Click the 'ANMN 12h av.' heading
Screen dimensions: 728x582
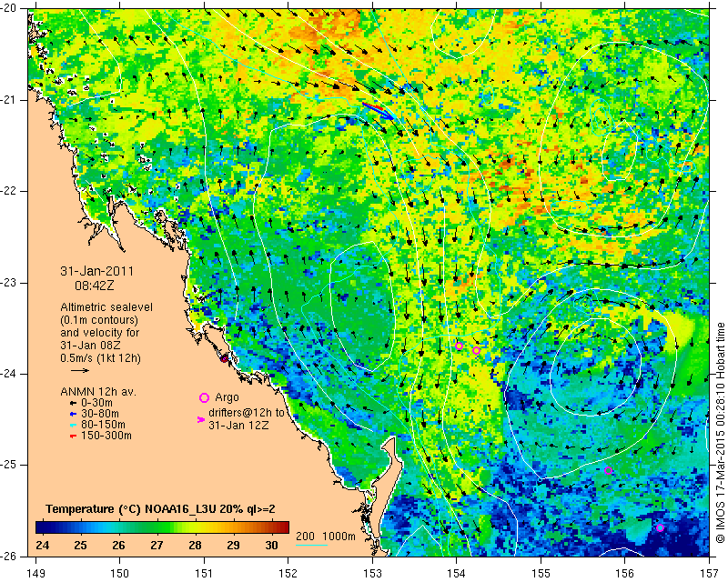98,392
